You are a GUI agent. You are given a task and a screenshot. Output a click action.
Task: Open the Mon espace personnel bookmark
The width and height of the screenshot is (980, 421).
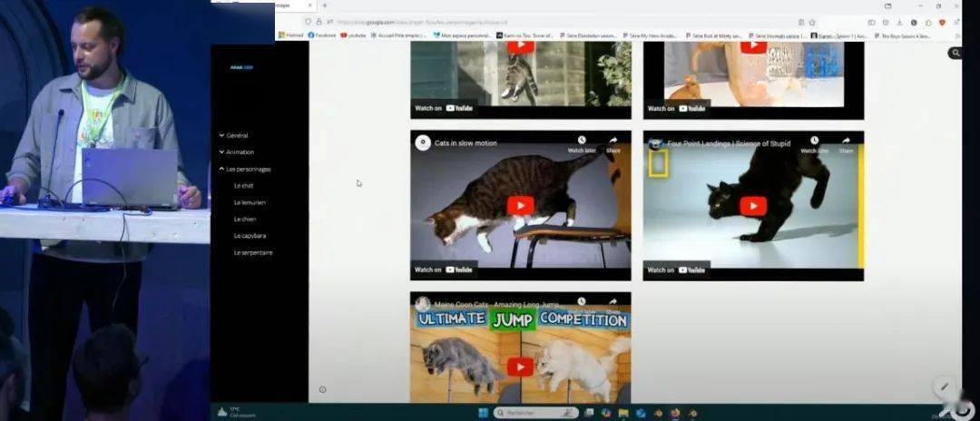[463, 35]
